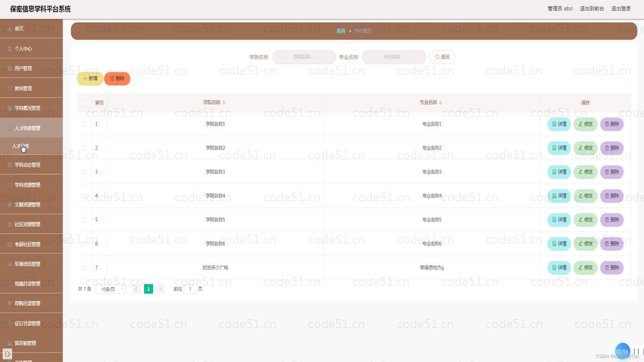Click the orange 删除 batch button
The width and height of the screenshot is (644, 362).
click(x=117, y=78)
